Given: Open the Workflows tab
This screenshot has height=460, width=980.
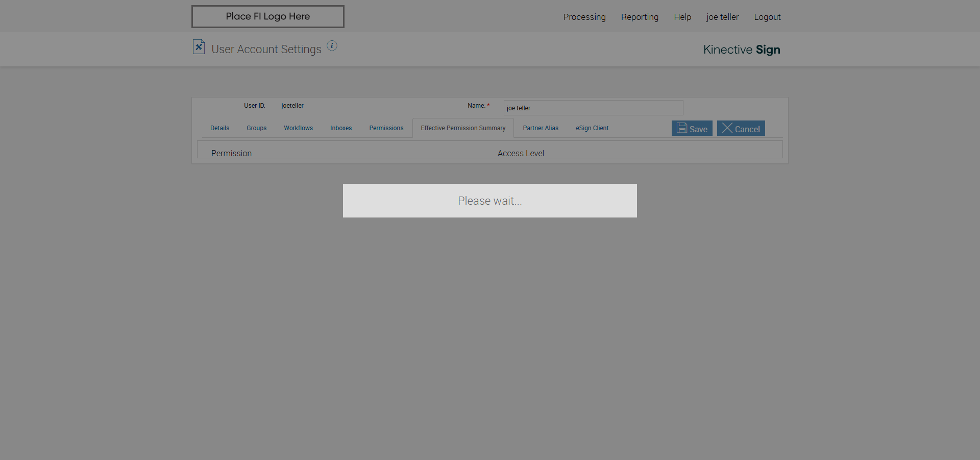Looking at the screenshot, I should [x=298, y=128].
